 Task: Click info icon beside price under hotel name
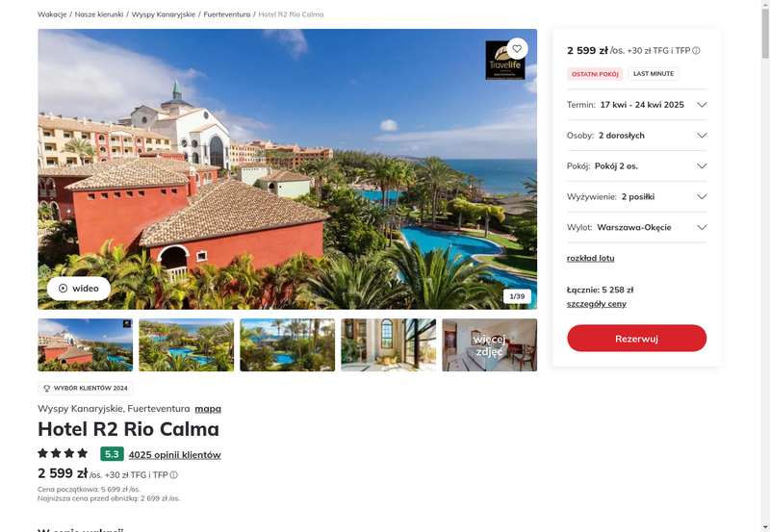(x=174, y=475)
